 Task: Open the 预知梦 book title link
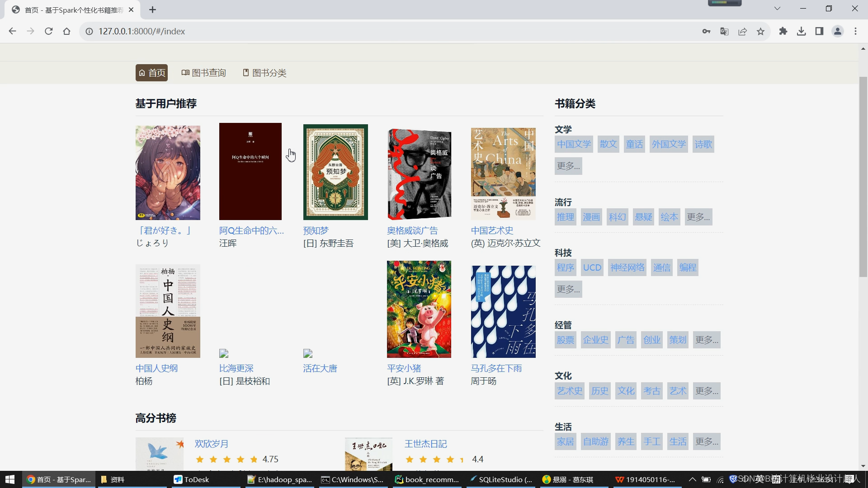coord(316,230)
